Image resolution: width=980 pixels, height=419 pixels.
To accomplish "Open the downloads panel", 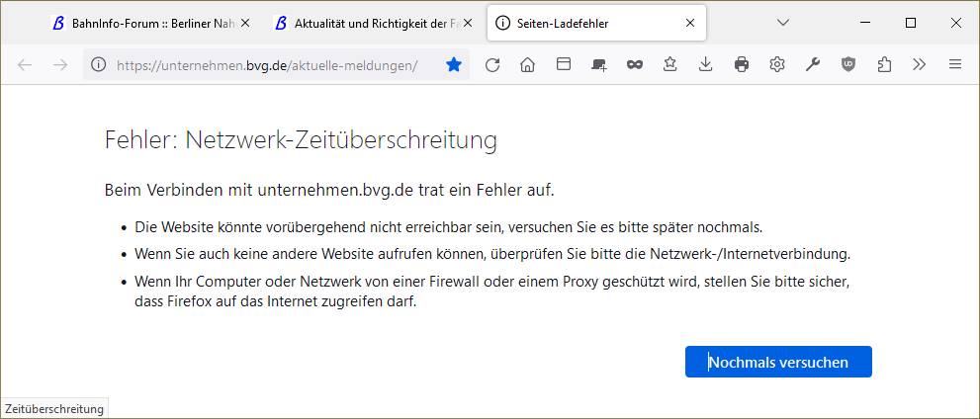I will 705,64.
